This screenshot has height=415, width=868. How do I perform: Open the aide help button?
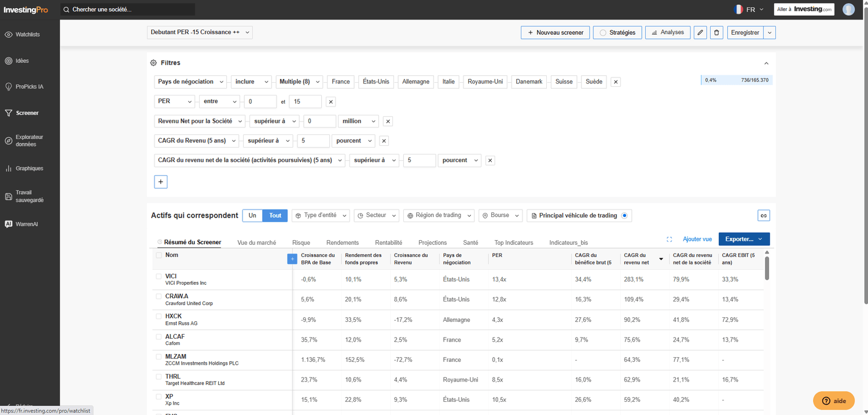[x=834, y=401]
